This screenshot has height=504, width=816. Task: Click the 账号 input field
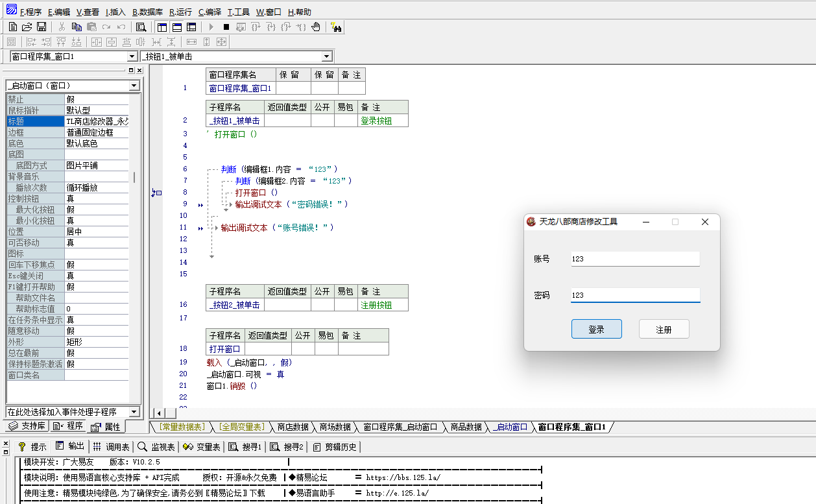click(634, 259)
